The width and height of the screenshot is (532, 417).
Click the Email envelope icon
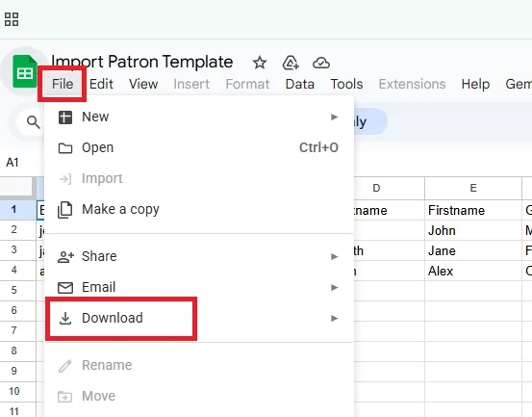coord(65,288)
